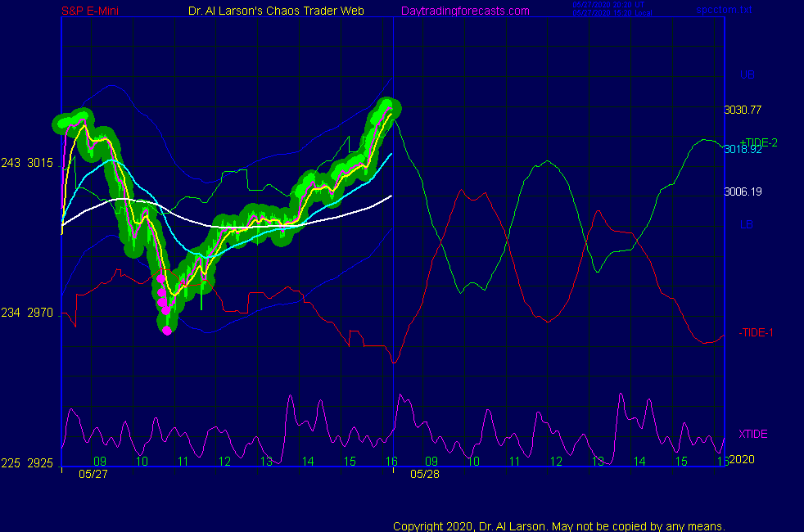Click the 243 axis value

(x=11, y=163)
